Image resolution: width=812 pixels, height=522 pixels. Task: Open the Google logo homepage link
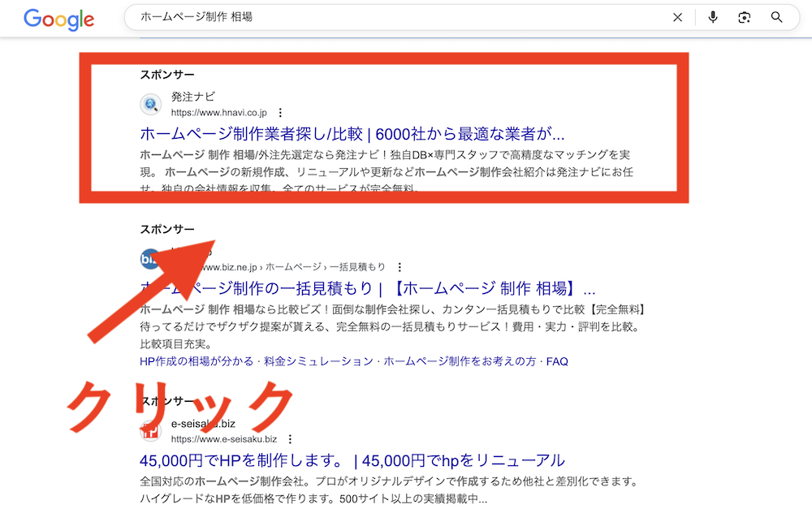(59, 19)
